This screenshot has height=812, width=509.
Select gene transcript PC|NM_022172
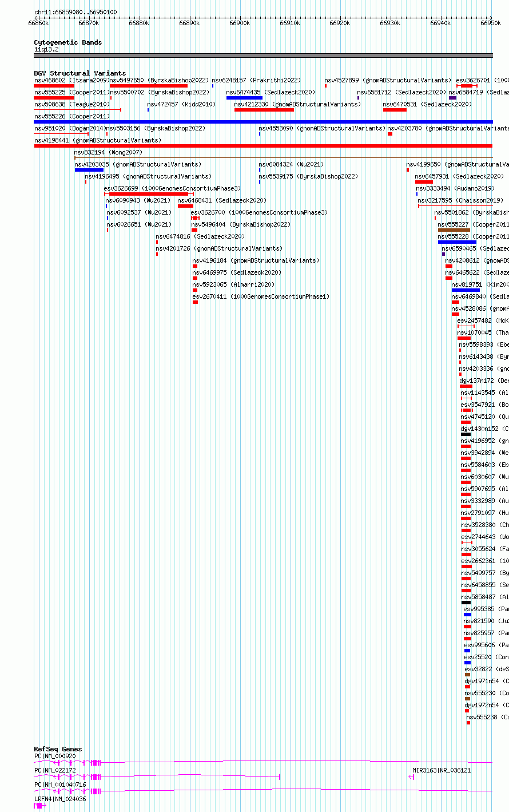point(157,777)
